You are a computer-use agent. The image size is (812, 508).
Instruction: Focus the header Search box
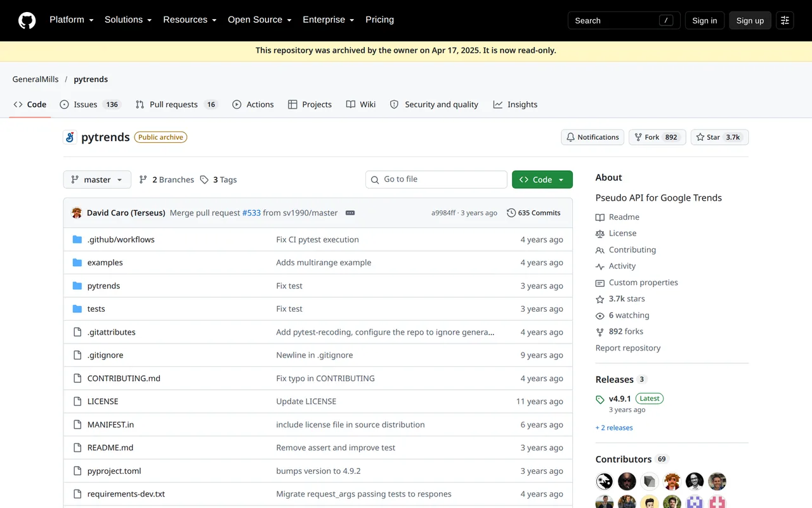click(x=624, y=20)
